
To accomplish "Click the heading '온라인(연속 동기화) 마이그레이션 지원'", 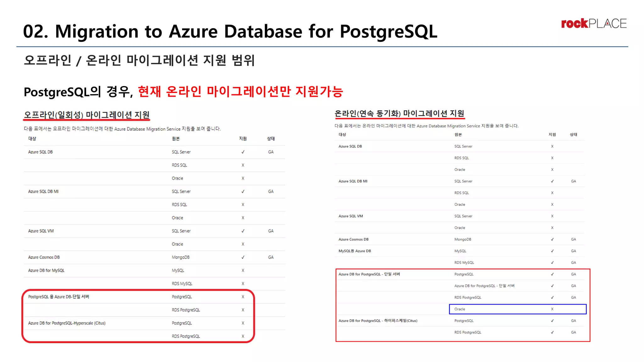I will [399, 113].
